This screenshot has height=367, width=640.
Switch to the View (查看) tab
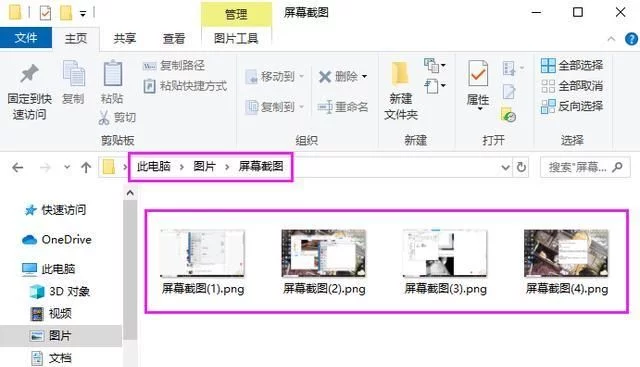click(x=174, y=38)
